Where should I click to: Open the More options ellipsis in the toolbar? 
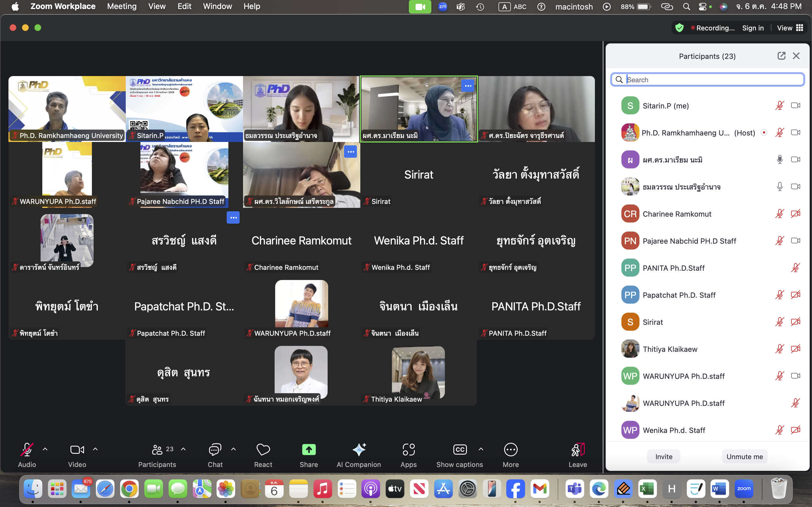[510, 450]
